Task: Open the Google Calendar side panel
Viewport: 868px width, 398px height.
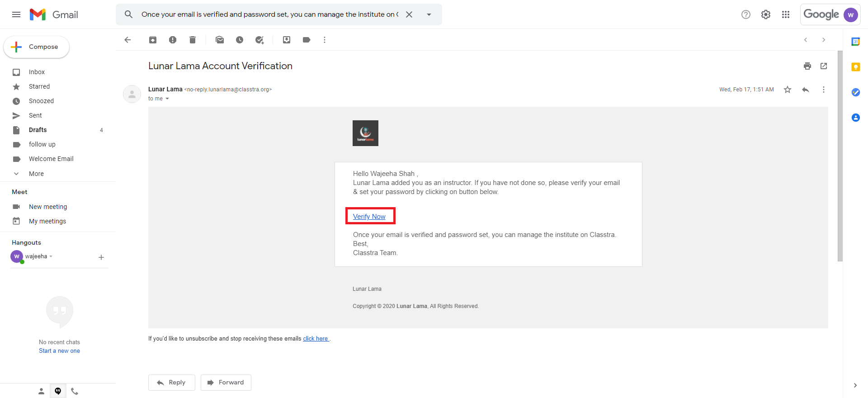Action: pos(855,42)
